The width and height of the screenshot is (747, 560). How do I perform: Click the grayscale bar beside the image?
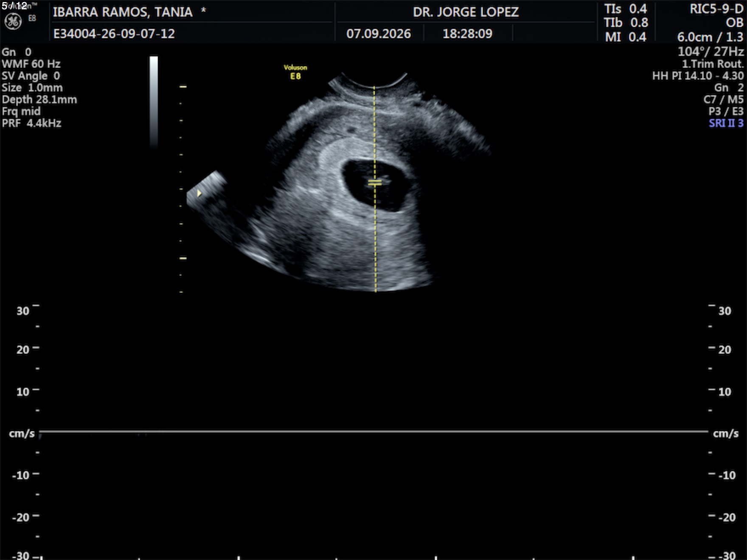(x=154, y=102)
